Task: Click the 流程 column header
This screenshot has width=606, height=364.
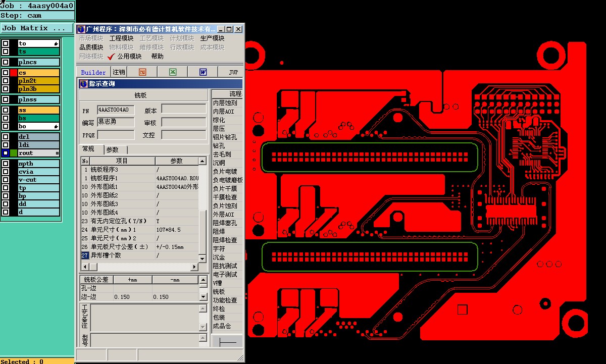Action: pyautogui.click(x=227, y=94)
